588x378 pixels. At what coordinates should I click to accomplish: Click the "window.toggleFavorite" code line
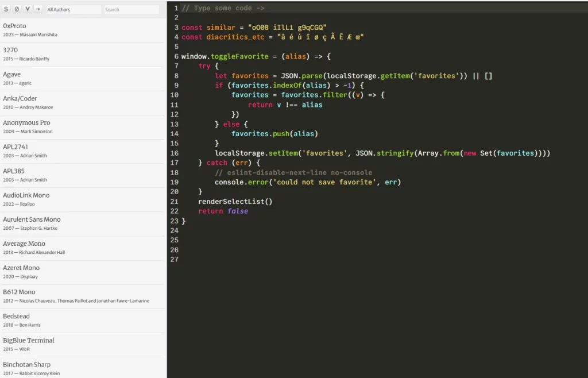pyautogui.click(x=256, y=56)
